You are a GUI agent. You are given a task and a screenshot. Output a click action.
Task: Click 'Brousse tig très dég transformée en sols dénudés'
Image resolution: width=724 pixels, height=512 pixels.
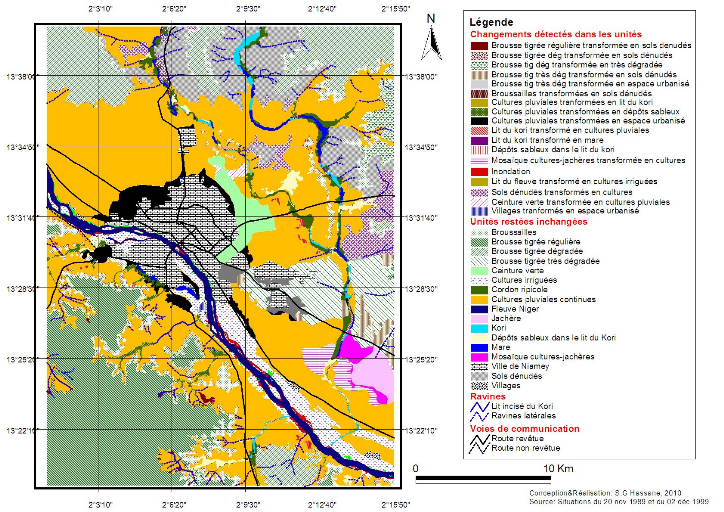click(584, 74)
